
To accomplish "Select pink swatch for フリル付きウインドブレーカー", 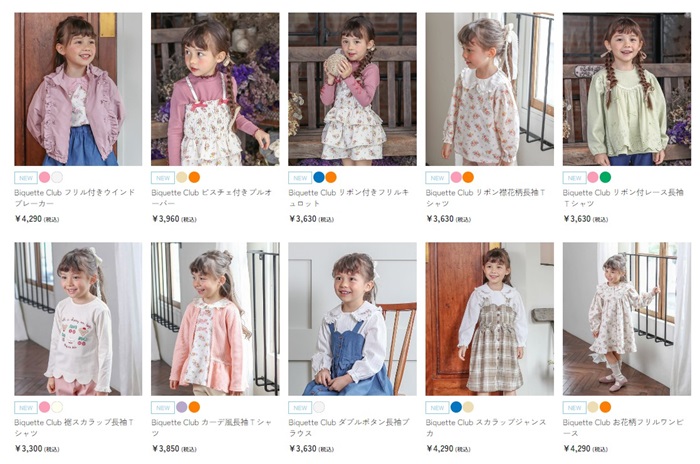I will [x=44, y=177].
